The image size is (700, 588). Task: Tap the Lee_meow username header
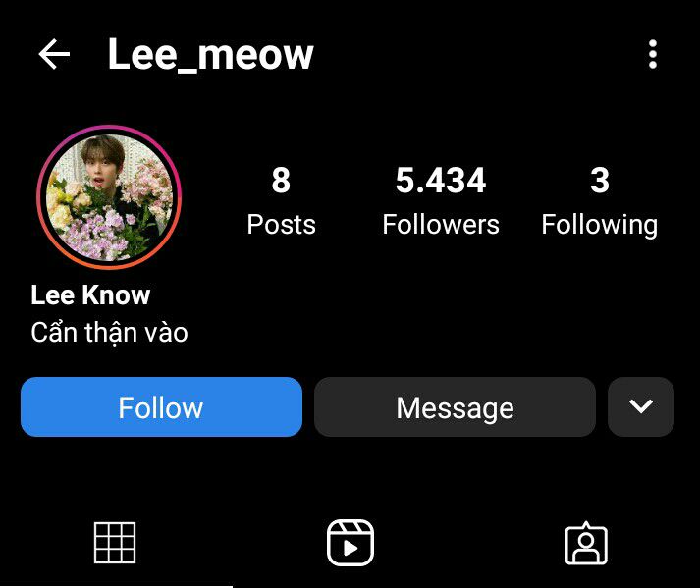[x=211, y=55]
